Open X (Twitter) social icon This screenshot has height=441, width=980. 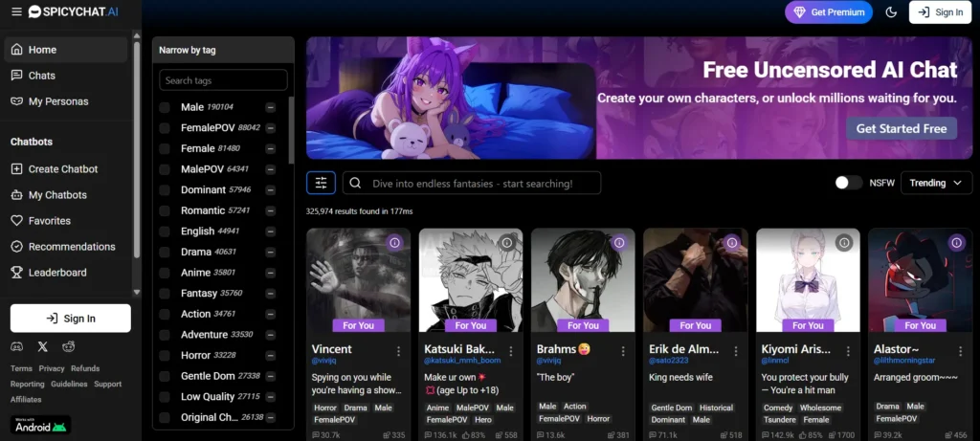click(42, 346)
